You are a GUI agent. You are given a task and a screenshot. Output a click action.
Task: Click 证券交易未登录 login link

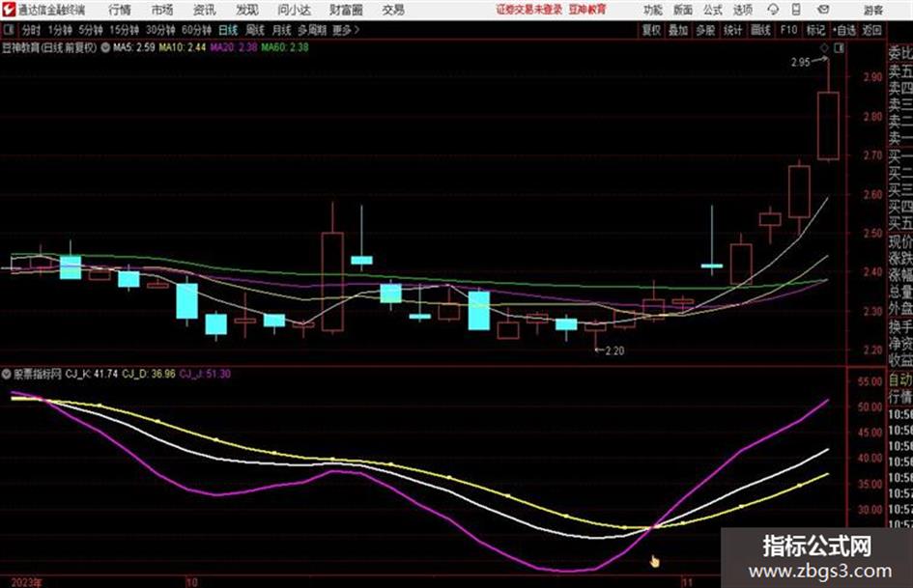click(528, 10)
